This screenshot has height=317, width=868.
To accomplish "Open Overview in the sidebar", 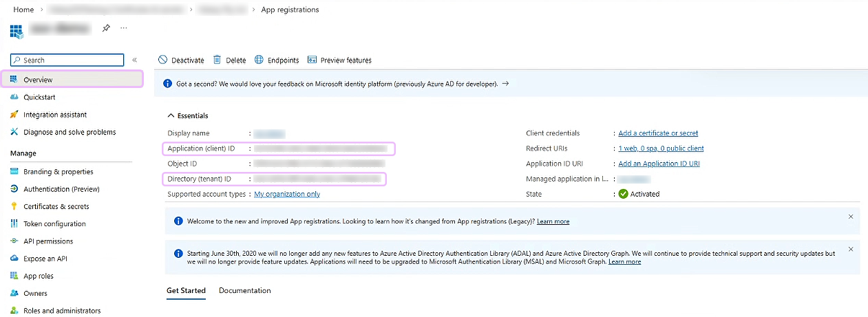I will (x=72, y=80).
